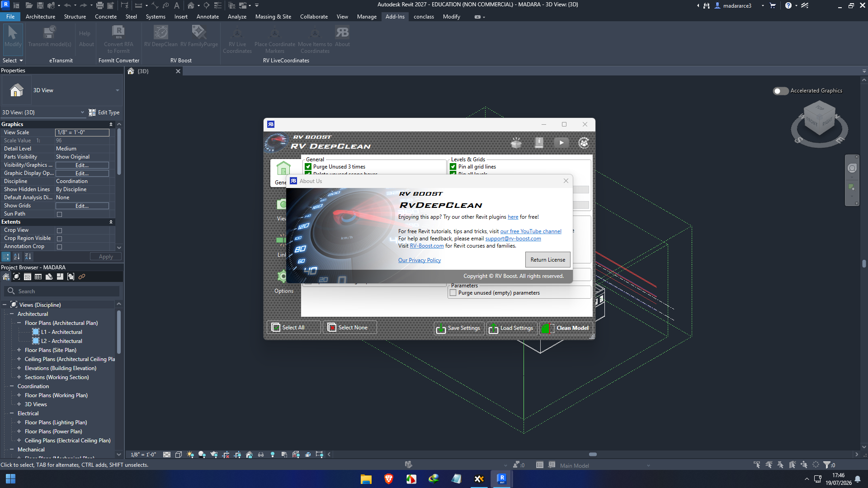Open the video play icon in RV DeepClean header
The image size is (868, 488).
click(561, 143)
